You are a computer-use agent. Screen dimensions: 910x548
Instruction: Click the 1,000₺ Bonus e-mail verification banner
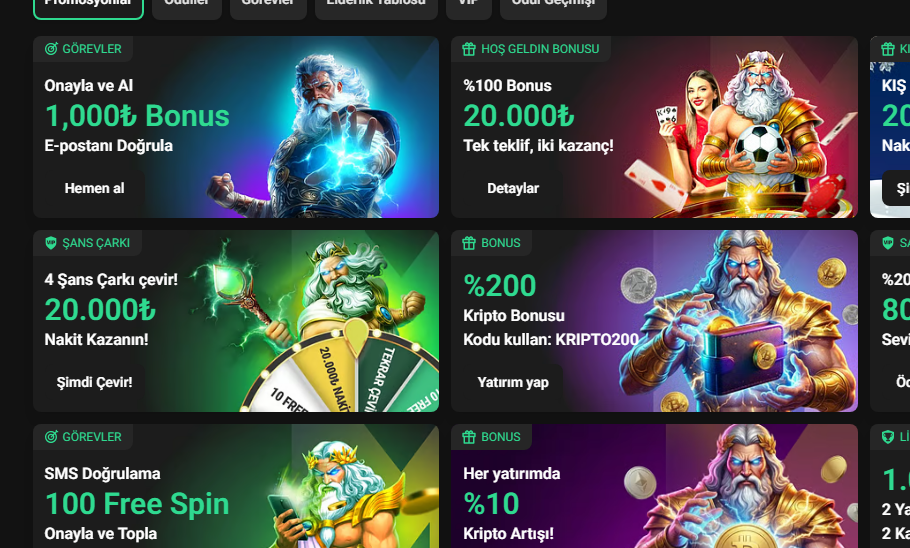[x=236, y=127]
